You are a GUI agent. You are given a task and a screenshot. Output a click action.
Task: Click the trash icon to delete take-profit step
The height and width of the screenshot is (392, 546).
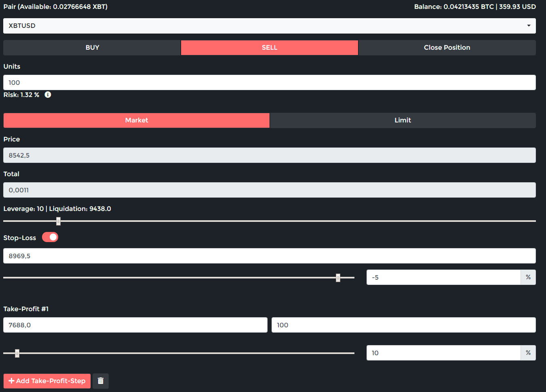tap(101, 381)
